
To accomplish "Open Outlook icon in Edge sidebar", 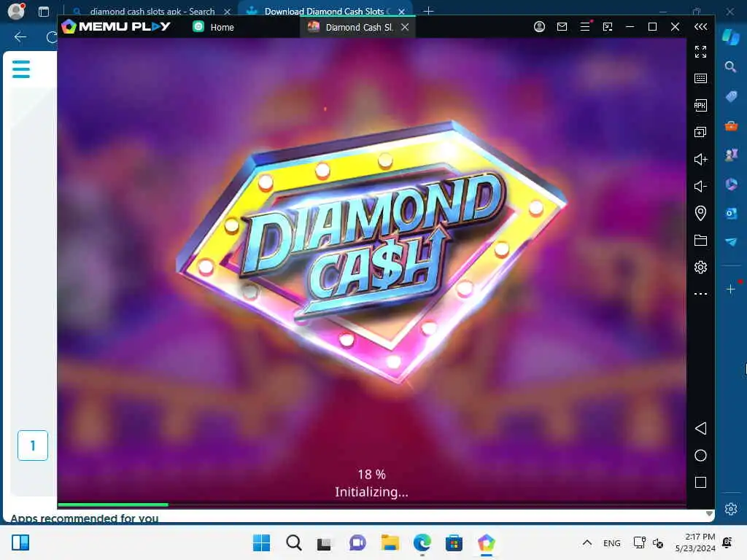I will [731, 213].
